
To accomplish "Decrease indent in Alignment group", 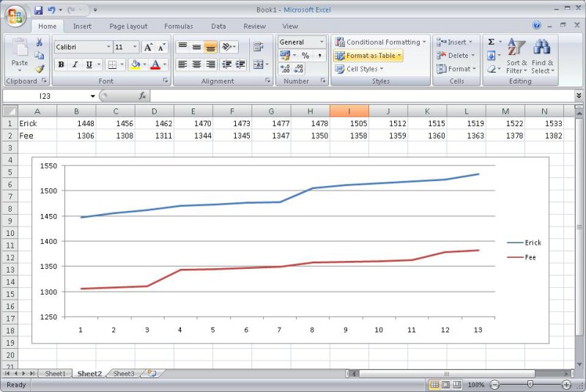I will coord(226,64).
